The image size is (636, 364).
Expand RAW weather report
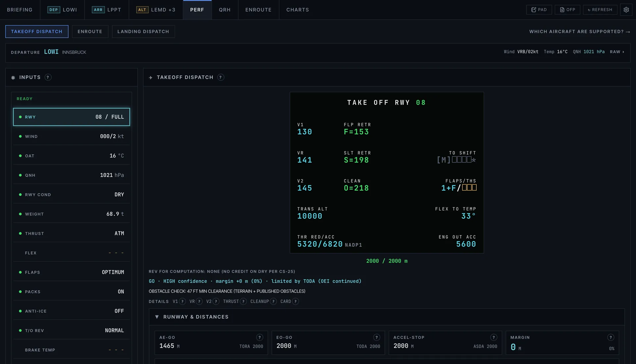pos(617,52)
